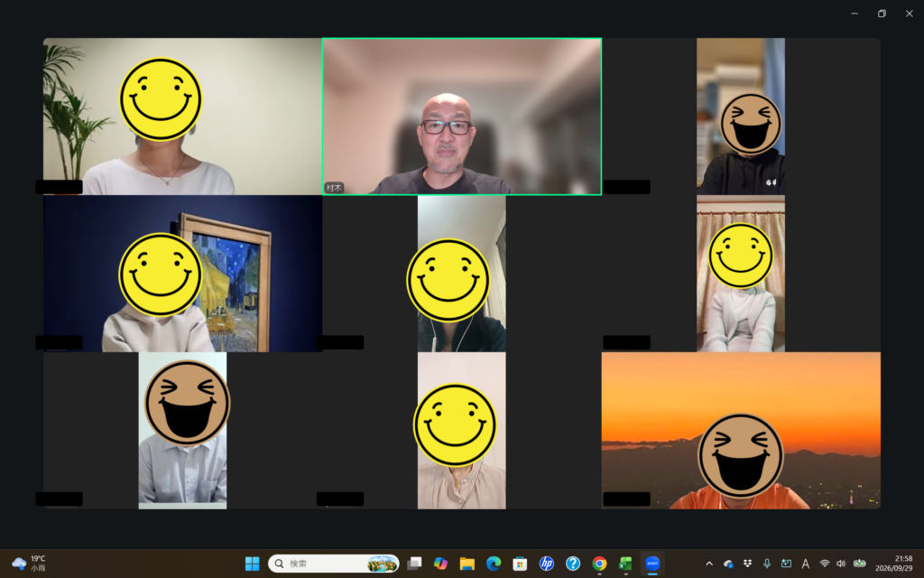Expand the hidden tray icons chevron
Viewport: 924px width, 578px height.
point(709,564)
